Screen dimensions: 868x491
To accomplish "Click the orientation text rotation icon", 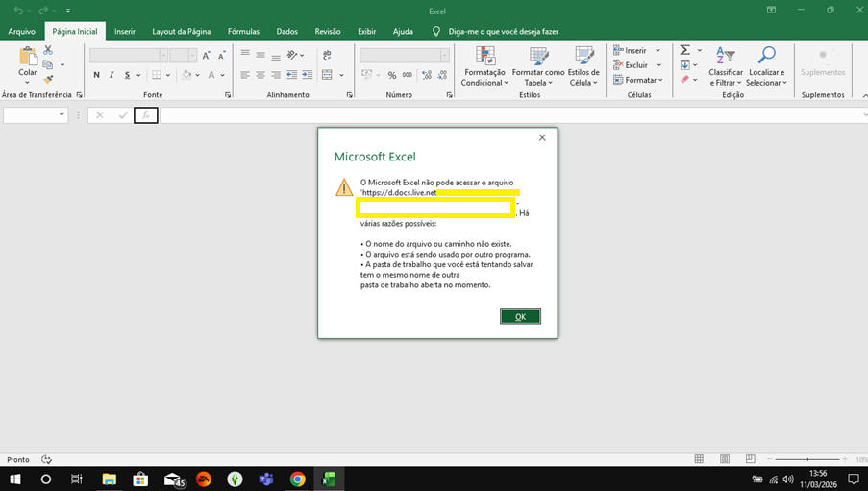I will click(x=292, y=55).
